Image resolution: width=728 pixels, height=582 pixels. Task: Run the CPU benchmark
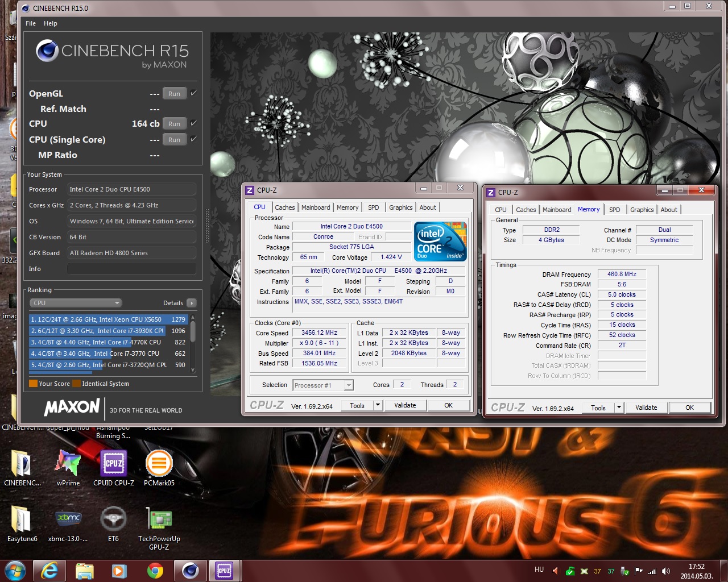175,124
